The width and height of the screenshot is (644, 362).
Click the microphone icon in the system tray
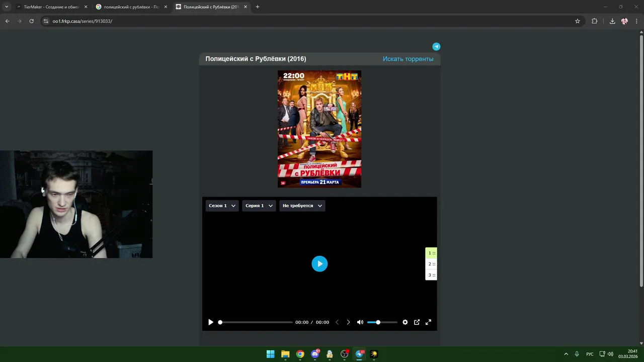577,354
